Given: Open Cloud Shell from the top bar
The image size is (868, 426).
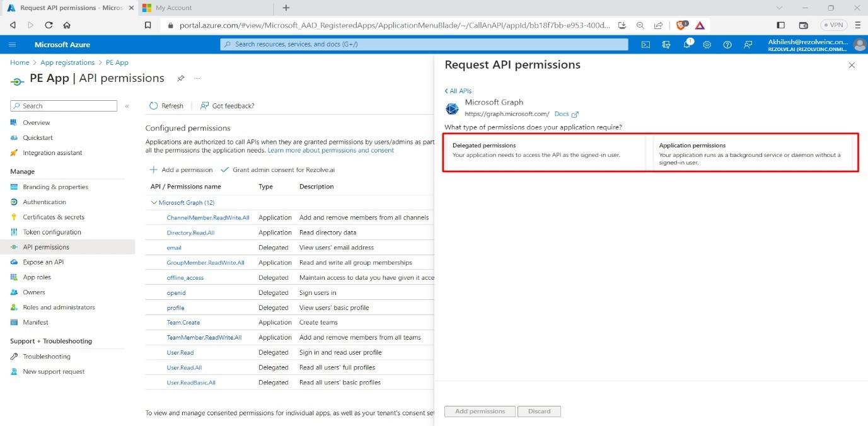Looking at the screenshot, I should [645, 45].
